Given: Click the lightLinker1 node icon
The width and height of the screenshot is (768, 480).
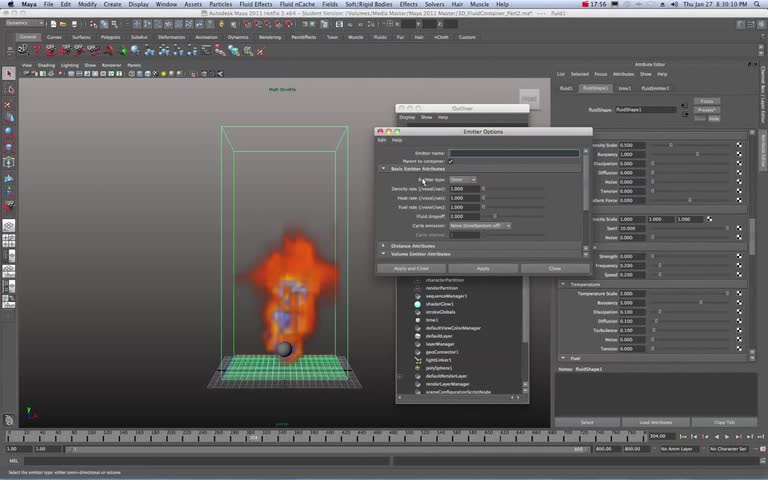Looking at the screenshot, I should click(x=418, y=360).
